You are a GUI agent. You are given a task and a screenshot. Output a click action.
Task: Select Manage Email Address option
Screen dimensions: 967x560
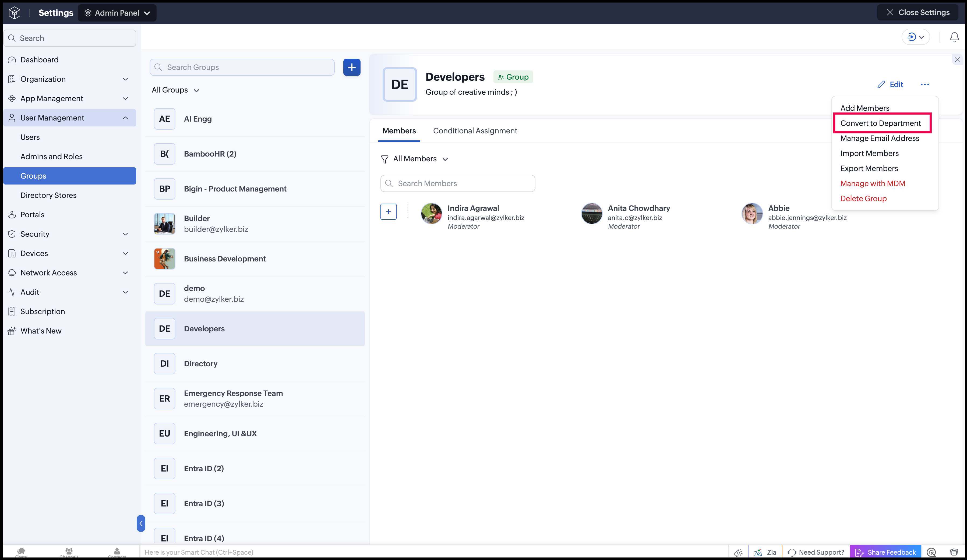[880, 138]
